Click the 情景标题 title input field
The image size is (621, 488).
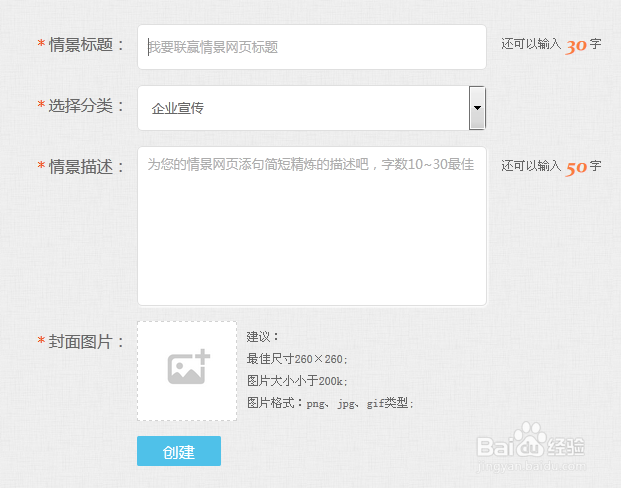pyautogui.click(x=312, y=47)
